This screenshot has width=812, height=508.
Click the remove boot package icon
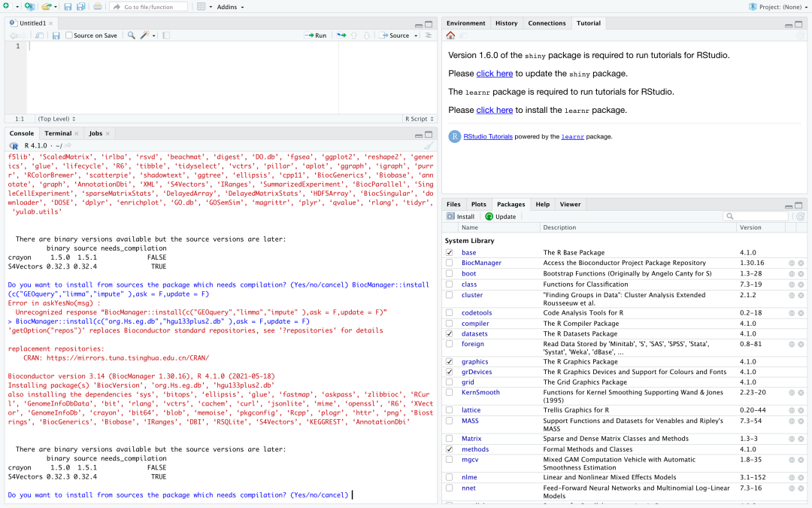(801, 274)
